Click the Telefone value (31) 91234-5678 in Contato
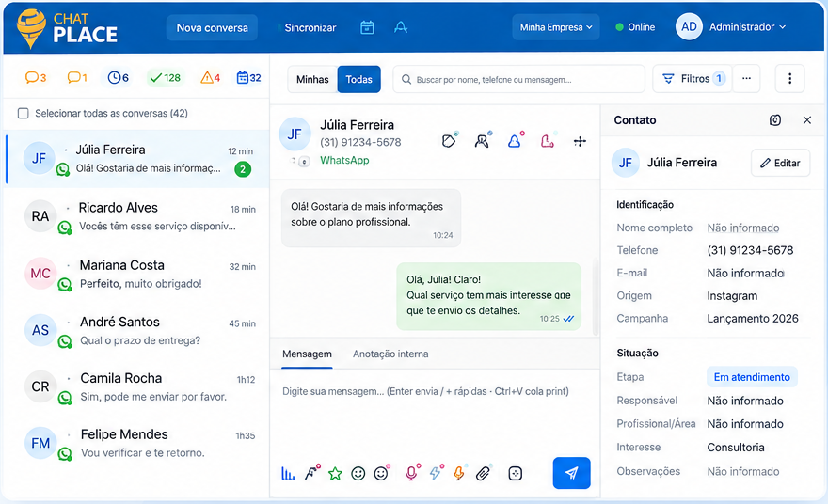Screen dimensions: 828x504 coord(750,250)
